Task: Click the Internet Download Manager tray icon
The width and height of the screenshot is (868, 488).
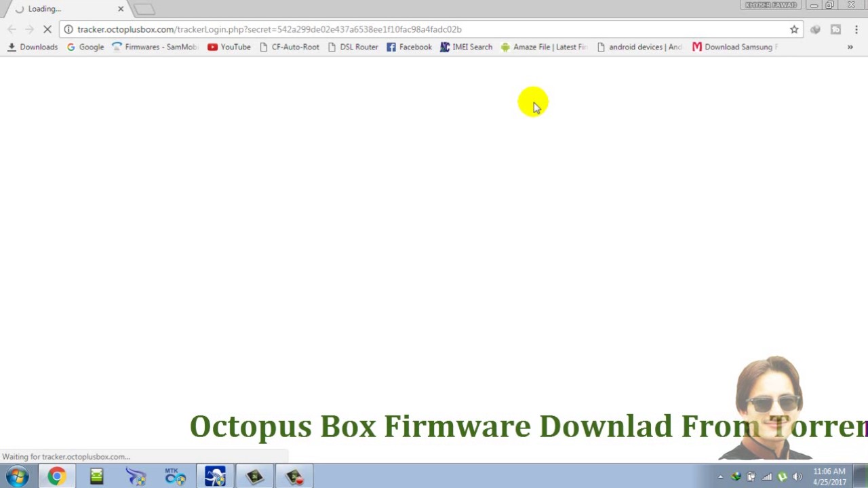Action: pyautogui.click(x=736, y=476)
